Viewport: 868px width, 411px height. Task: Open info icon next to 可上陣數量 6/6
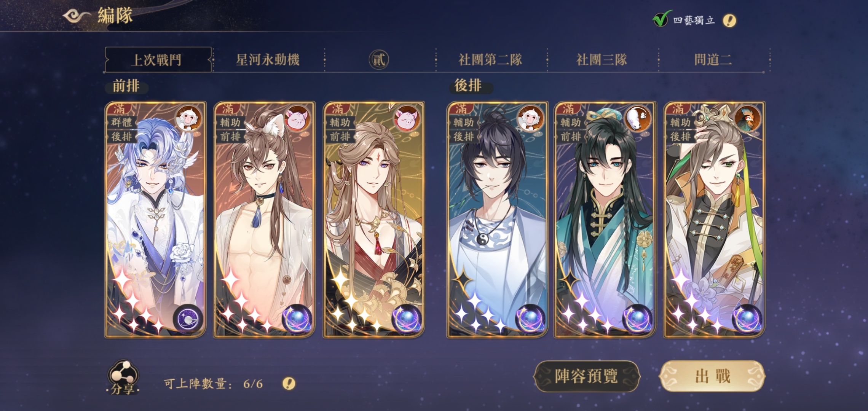[289, 383]
